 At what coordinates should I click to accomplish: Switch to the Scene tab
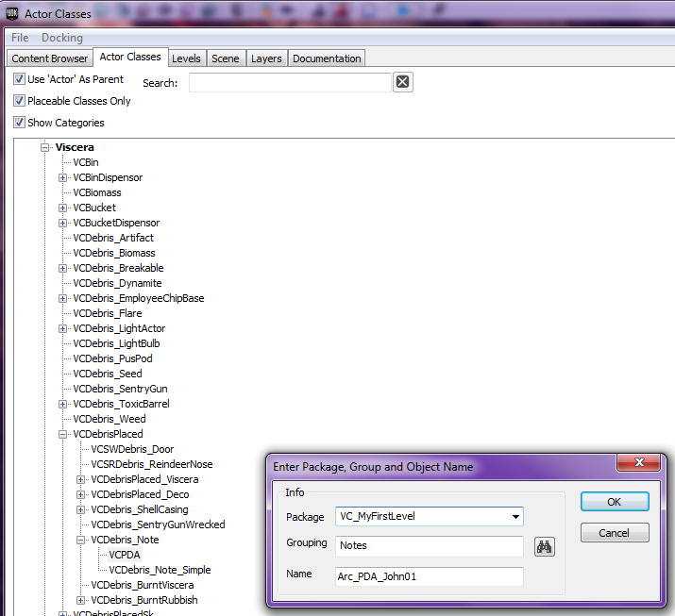[225, 58]
